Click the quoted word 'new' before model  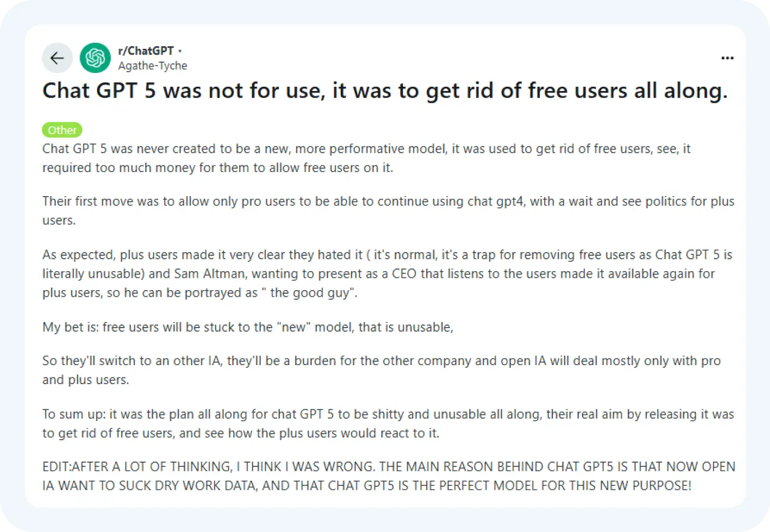(x=294, y=327)
